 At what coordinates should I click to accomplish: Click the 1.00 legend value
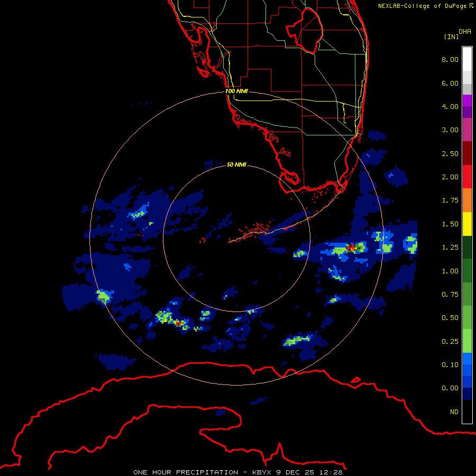[450, 271]
